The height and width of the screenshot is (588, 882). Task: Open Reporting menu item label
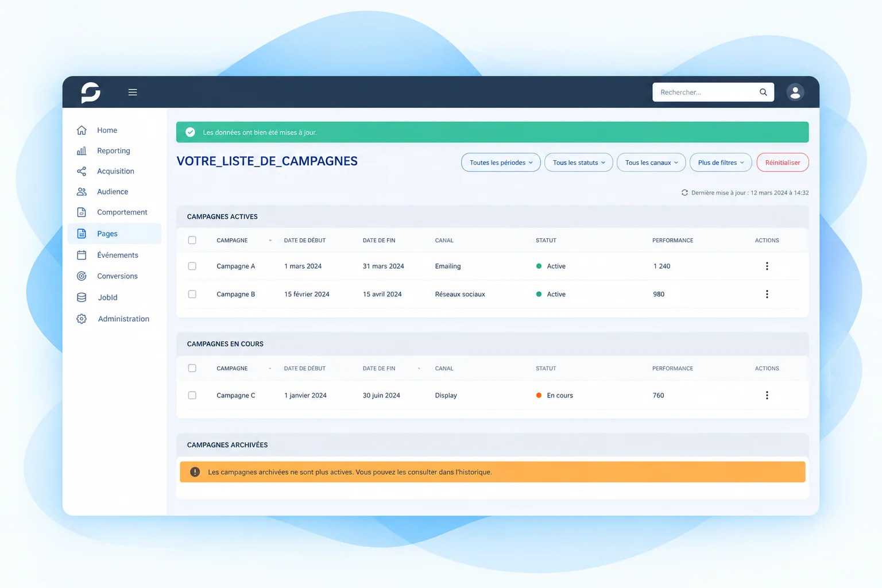[x=114, y=151]
